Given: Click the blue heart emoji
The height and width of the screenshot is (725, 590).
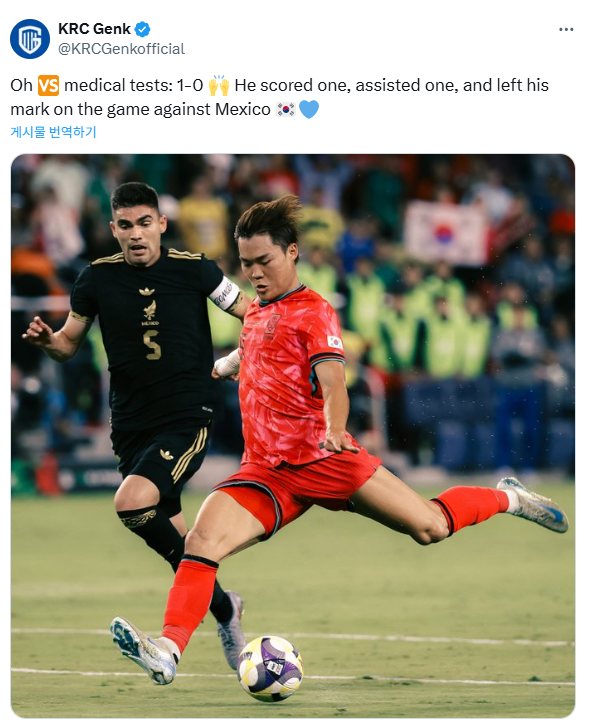Looking at the screenshot, I should pos(309,110).
